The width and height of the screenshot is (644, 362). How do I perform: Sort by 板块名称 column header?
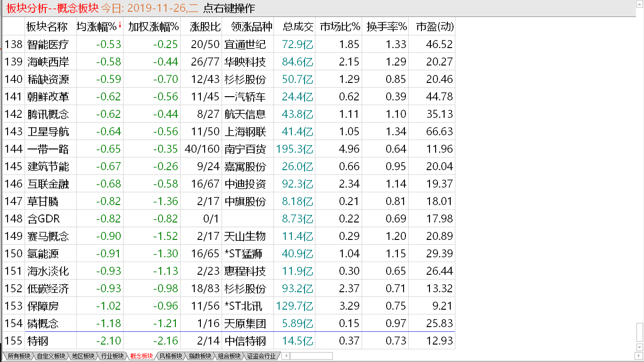pyautogui.click(x=47, y=26)
